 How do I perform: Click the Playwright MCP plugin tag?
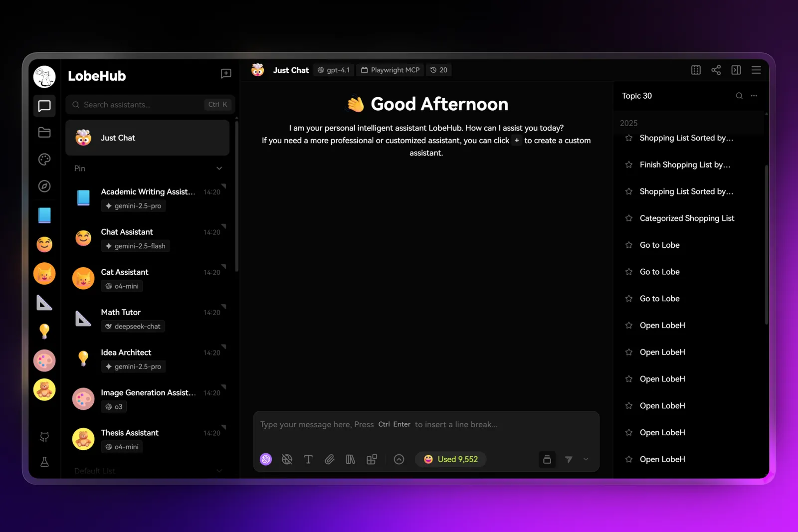click(390, 70)
